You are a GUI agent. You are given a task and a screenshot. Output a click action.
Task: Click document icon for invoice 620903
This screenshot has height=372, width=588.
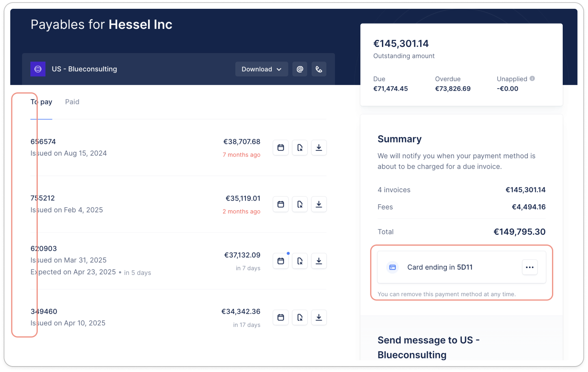tap(300, 261)
